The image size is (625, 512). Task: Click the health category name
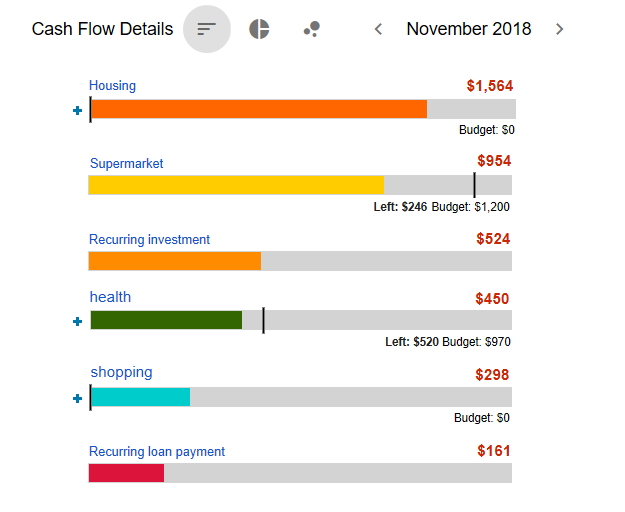(110, 297)
